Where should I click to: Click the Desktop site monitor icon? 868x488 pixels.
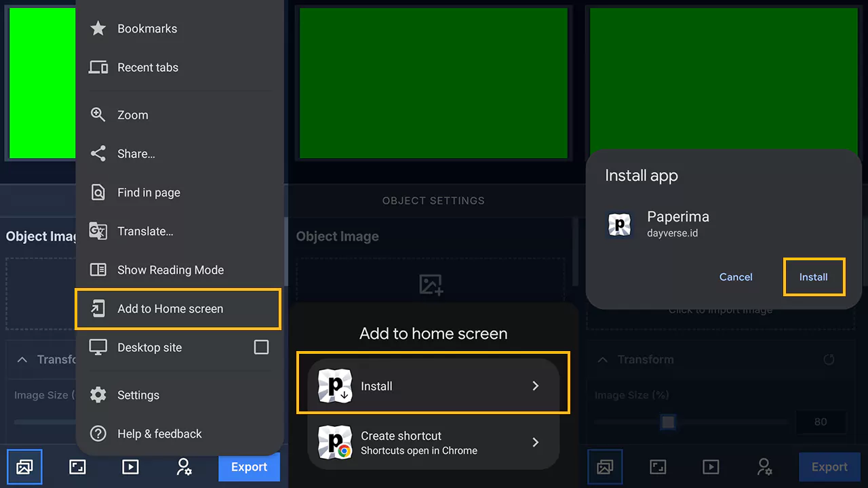(98, 347)
